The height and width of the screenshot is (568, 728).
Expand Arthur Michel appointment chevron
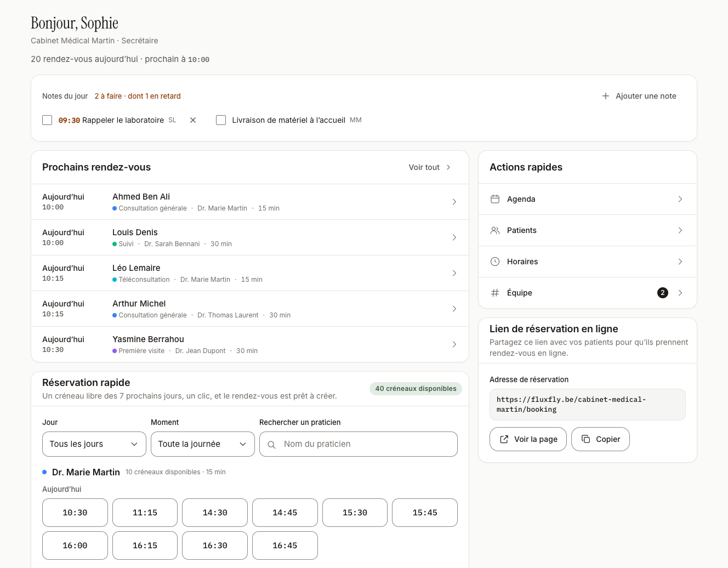pos(454,309)
